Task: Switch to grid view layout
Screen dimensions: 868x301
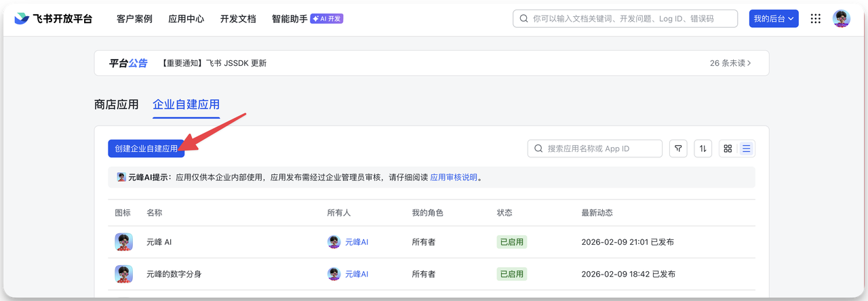Action: tap(728, 148)
